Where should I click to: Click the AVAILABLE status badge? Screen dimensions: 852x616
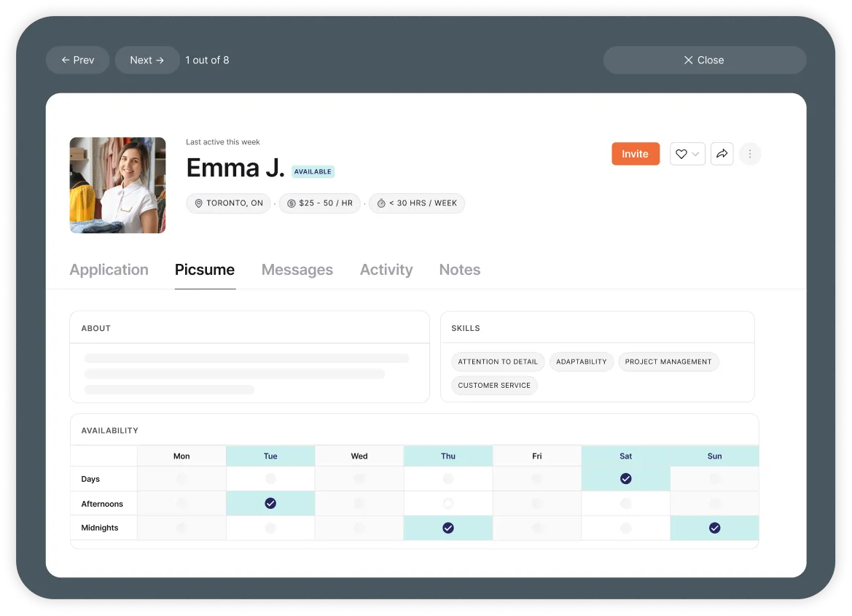tap(313, 172)
